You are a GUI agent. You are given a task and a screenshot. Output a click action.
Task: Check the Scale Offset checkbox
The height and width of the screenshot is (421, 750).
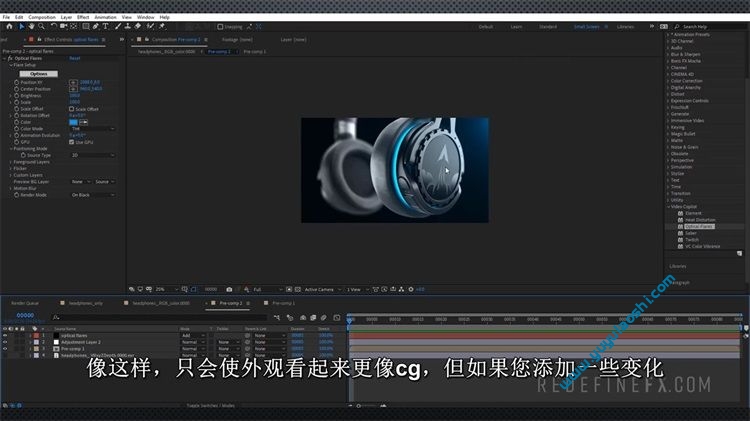click(71, 109)
